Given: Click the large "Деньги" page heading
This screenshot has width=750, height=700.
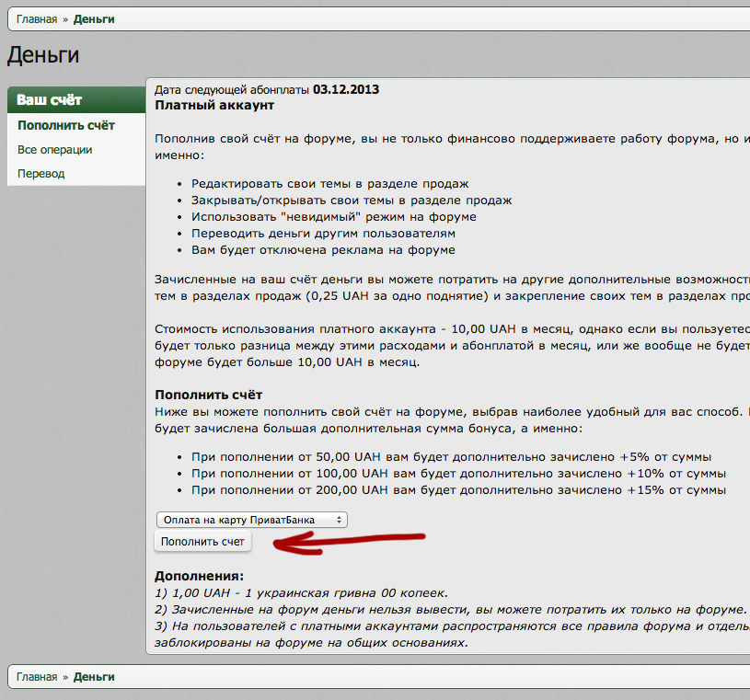Looking at the screenshot, I should [43, 55].
